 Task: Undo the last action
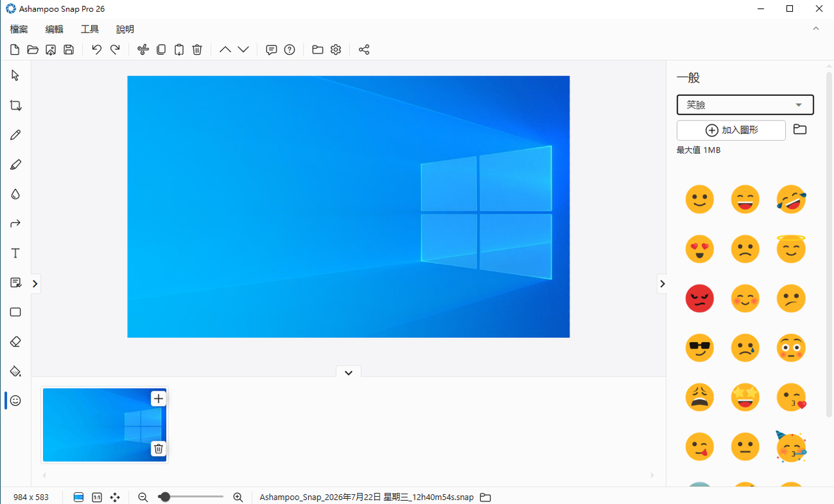(x=96, y=49)
